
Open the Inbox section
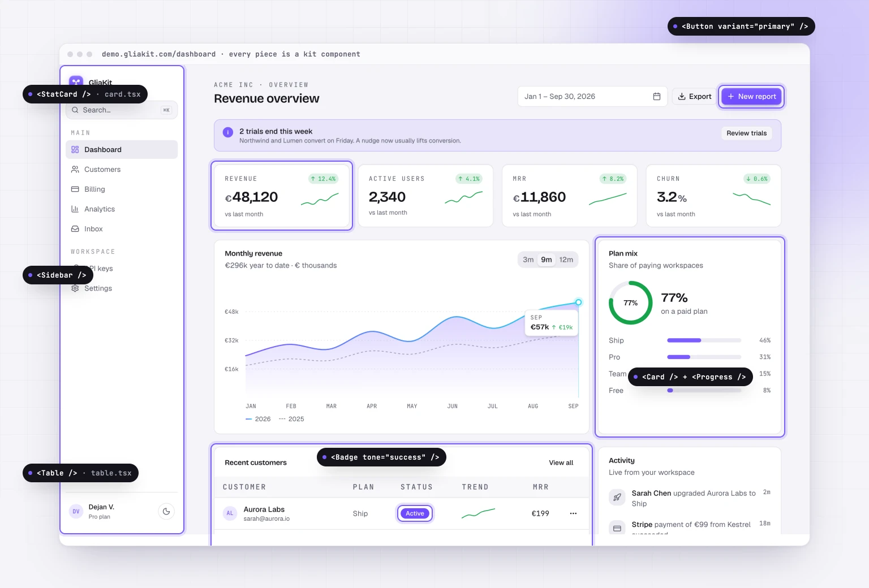[x=122, y=229]
